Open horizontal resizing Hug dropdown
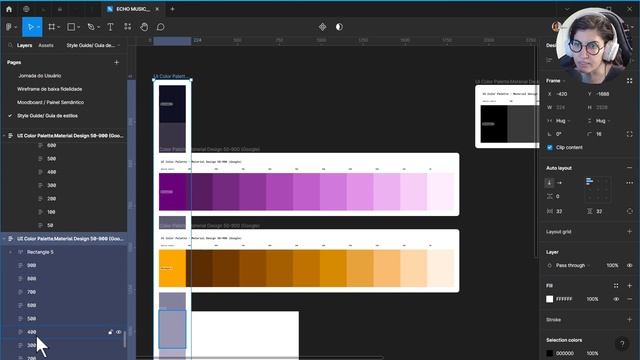 tap(562, 121)
